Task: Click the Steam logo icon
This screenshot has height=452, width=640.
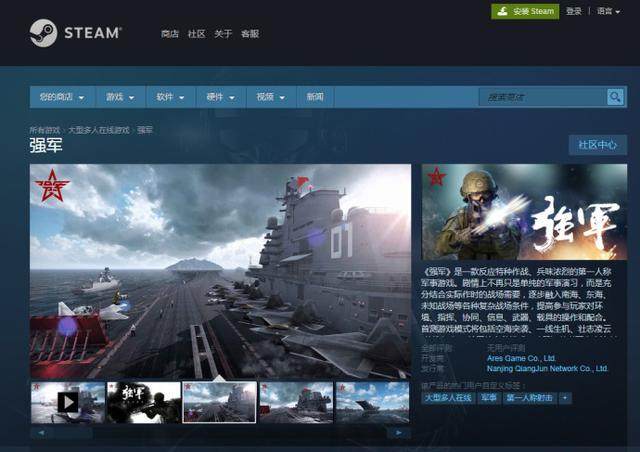Action: pos(43,33)
